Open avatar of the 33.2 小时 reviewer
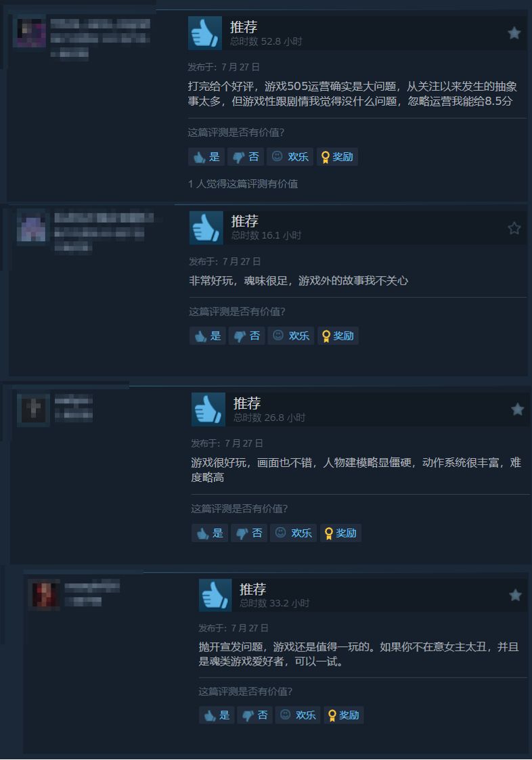 click(x=45, y=594)
